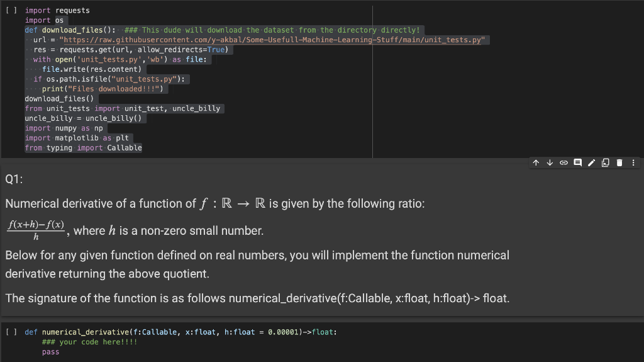Delete cell with trash icon
The height and width of the screenshot is (362, 644).
click(x=619, y=163)
